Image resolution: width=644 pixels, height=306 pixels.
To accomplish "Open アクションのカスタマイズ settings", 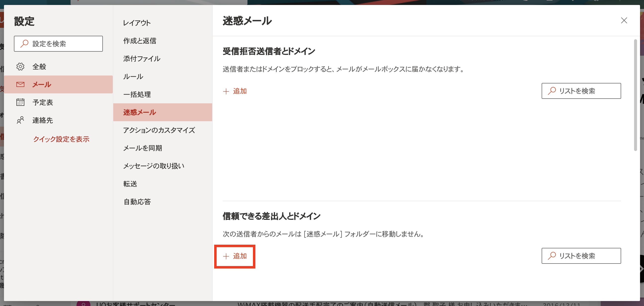I will [159, 130].
